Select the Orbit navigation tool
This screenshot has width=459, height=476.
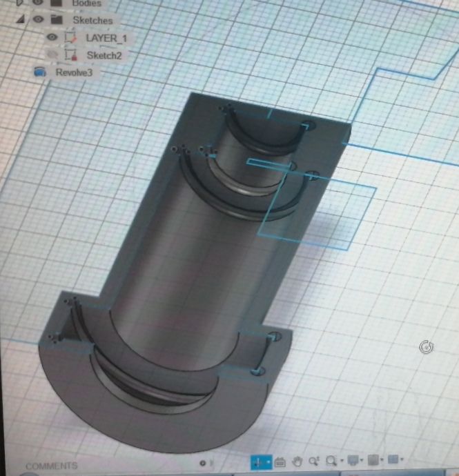[258, 462]
